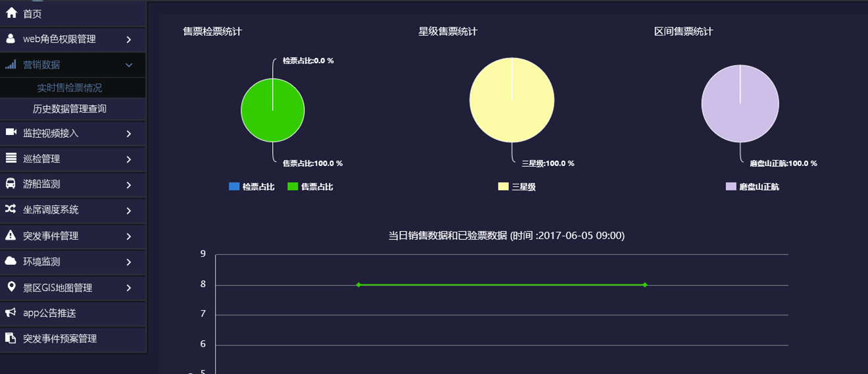Click the bar-chart icon beside 营销数据
This screenshot has height=374, width=868.
[x=11, y=65]
